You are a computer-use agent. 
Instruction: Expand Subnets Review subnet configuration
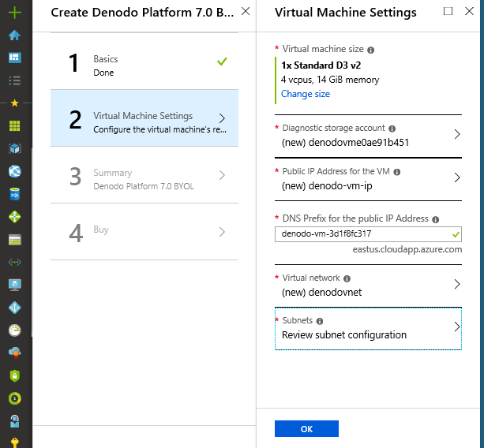(x=368, y=328)
